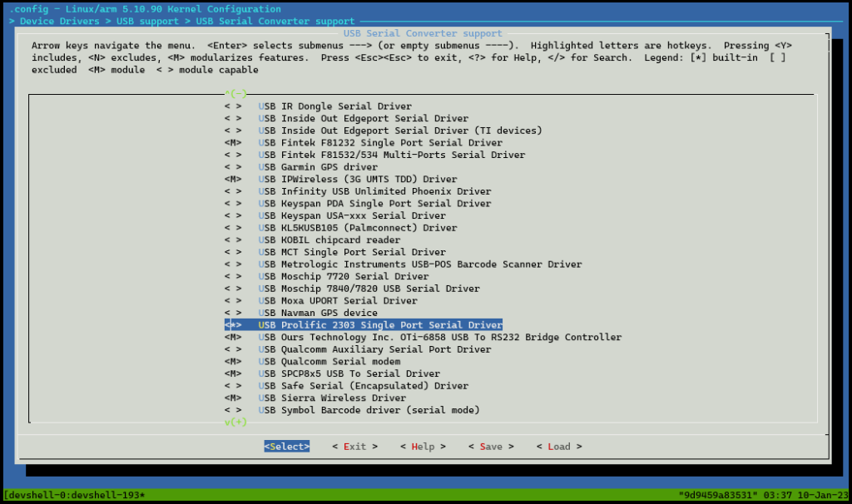Toggle <M> for USB IPWireless (3G UMTS TDD) Driver
The image size is (852, 504).
point(233,179)
